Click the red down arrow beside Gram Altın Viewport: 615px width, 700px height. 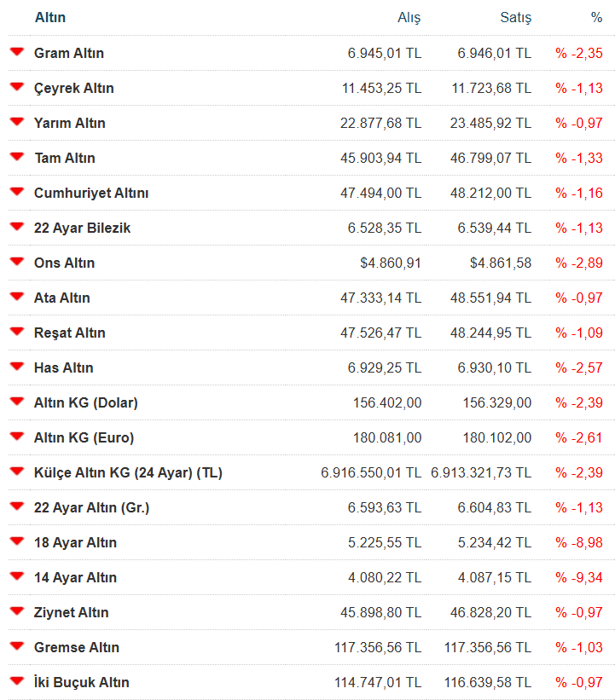click(16, 52)
